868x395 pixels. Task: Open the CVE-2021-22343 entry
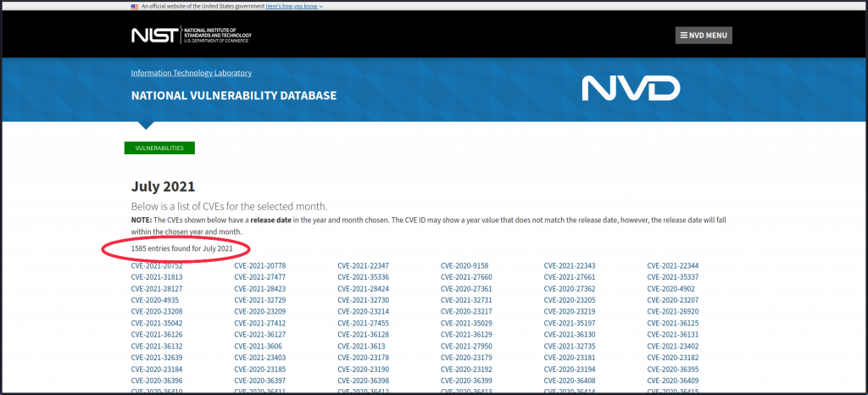coord(570,265)
